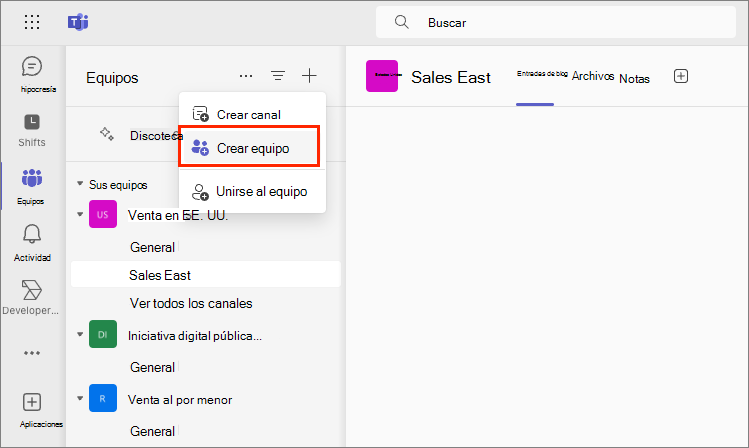
Task: Add a tab with the plus icon
Action: [681, 76]
